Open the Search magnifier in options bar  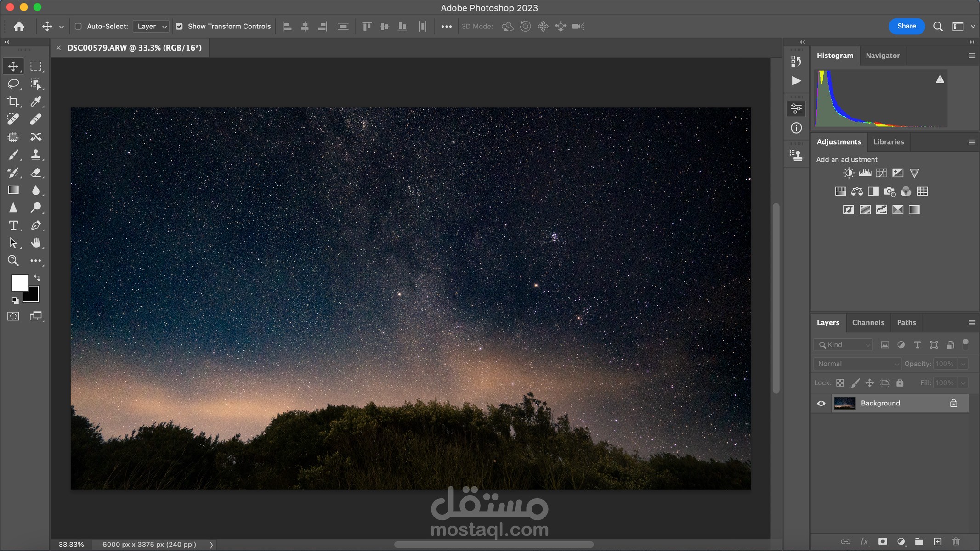click(938, 27)
